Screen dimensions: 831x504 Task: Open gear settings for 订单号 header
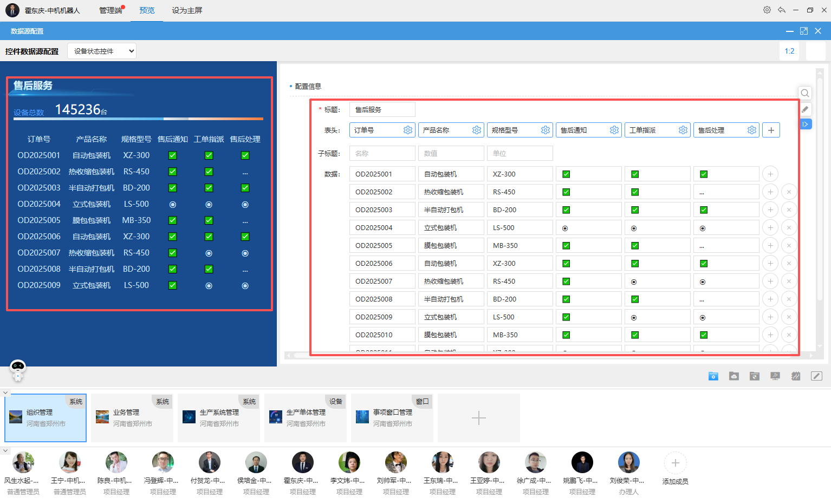pyautogui.click(x=408, y=130)
